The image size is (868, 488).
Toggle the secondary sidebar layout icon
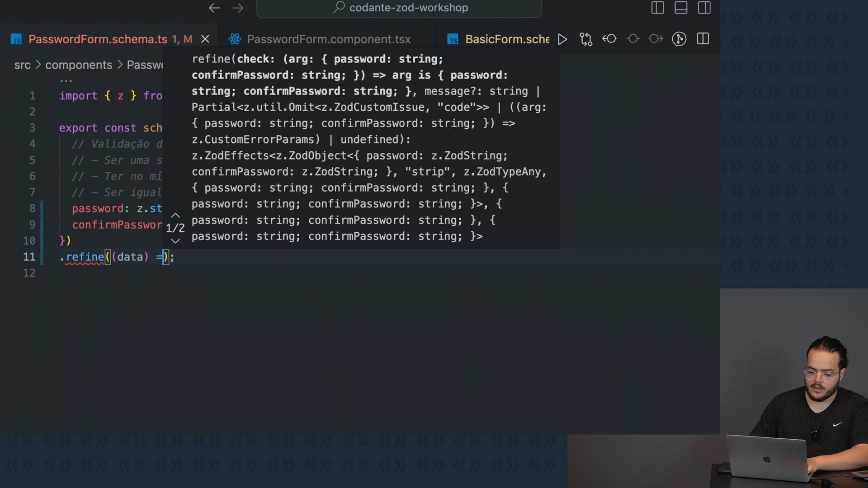704,8
